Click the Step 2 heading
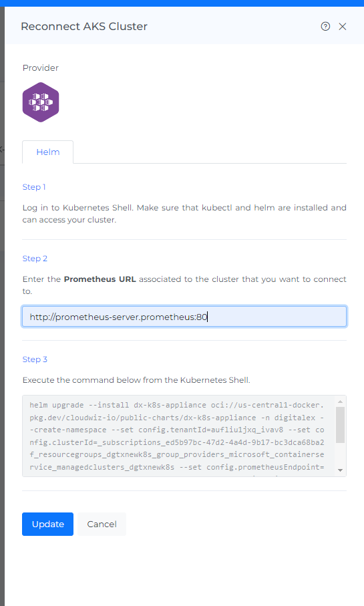 point(35,259)
